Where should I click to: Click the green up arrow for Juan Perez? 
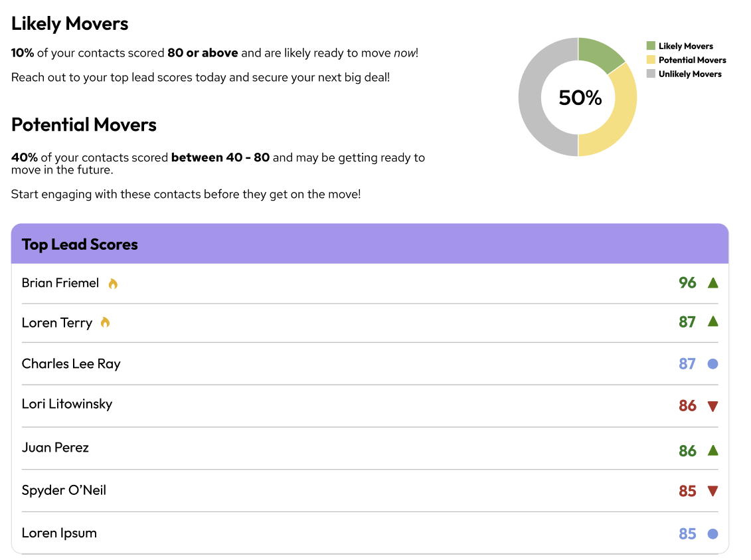[x=713, y=450]
